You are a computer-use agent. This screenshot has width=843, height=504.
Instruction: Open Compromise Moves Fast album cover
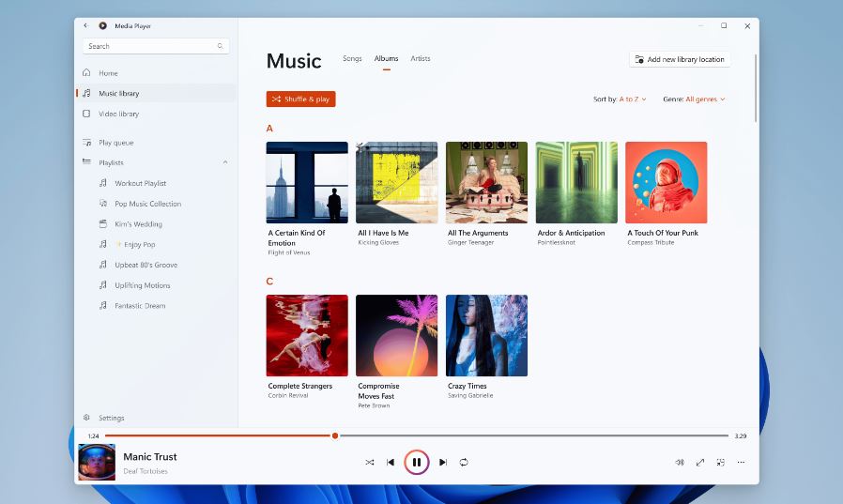click(x=397, y=335)
